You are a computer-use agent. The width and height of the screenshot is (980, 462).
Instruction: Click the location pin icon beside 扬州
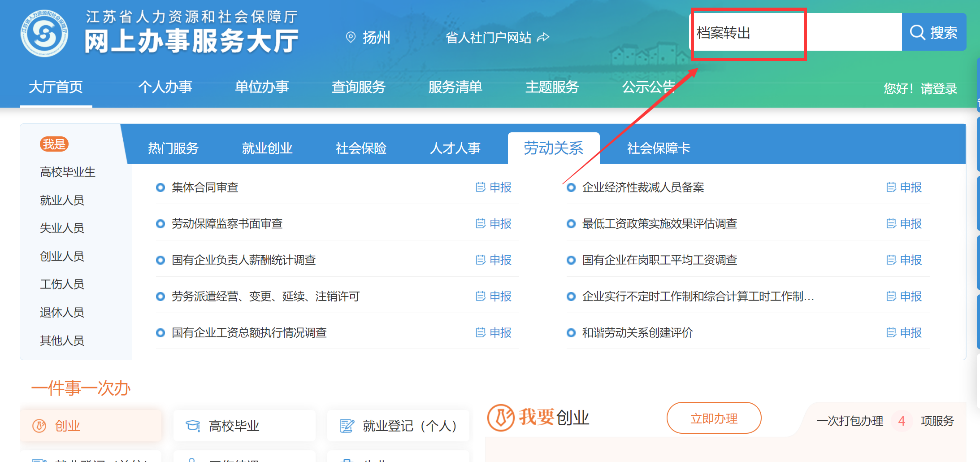(351, 37)
